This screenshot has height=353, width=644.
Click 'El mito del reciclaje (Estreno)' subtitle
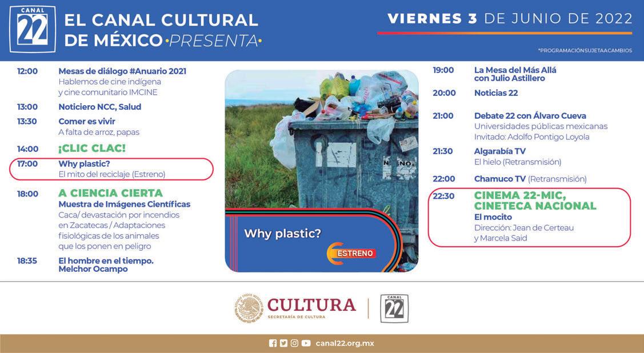(112, 174)
